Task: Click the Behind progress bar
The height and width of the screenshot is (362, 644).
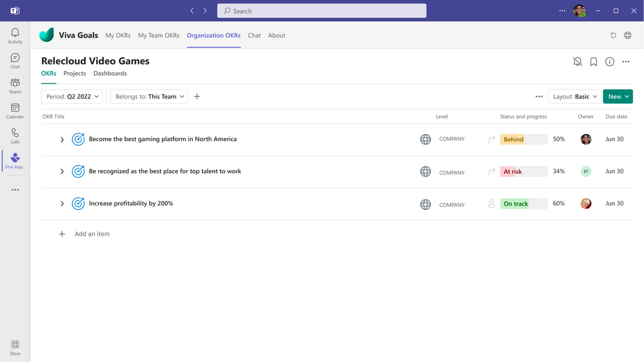Action: point(523,140)
